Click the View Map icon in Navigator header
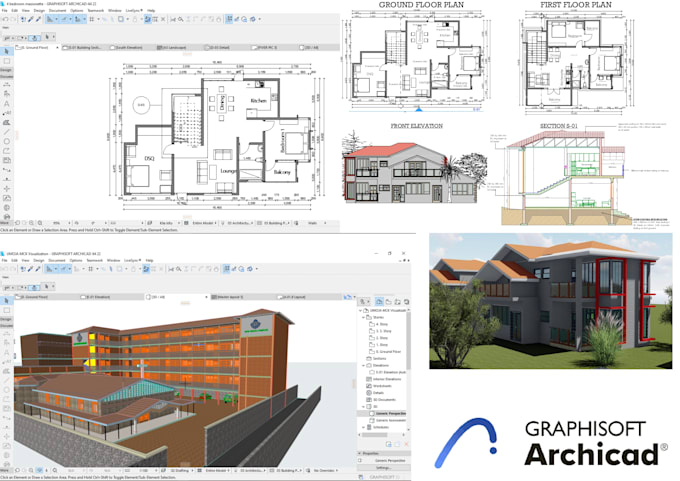 point(389,301)
